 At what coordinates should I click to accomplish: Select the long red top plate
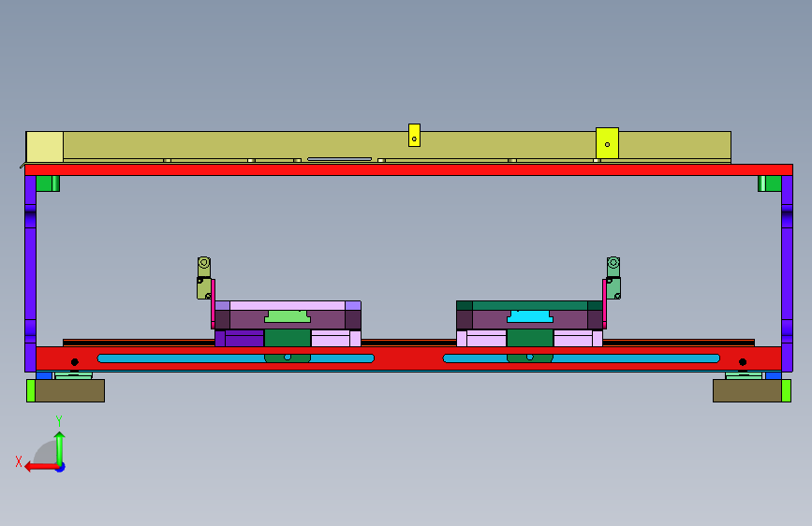(x=408, y=169)
